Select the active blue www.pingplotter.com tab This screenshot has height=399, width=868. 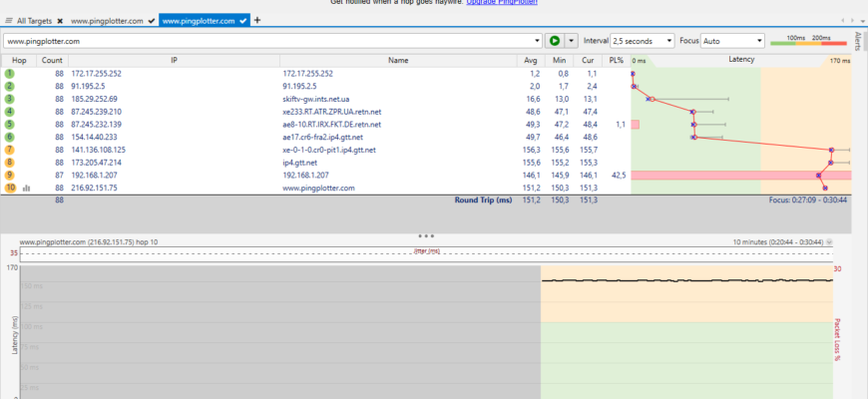point(205,21)
